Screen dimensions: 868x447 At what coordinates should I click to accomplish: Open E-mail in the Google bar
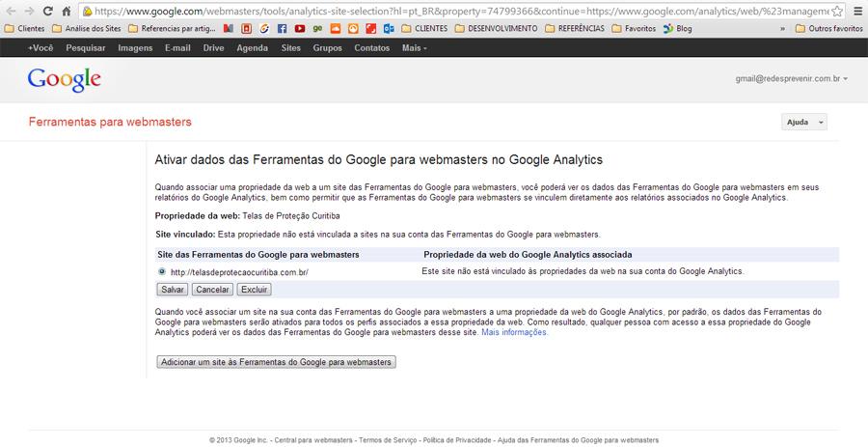click(x=177, y=48)
